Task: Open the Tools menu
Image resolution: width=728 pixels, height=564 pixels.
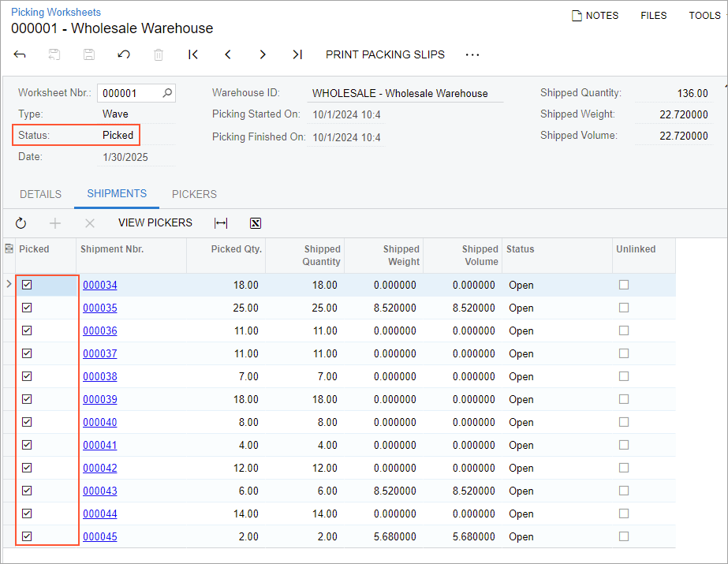Action: coord(704,15)
